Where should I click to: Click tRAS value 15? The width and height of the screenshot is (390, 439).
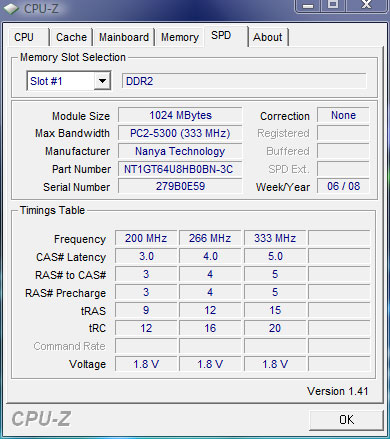coord(275,310)
